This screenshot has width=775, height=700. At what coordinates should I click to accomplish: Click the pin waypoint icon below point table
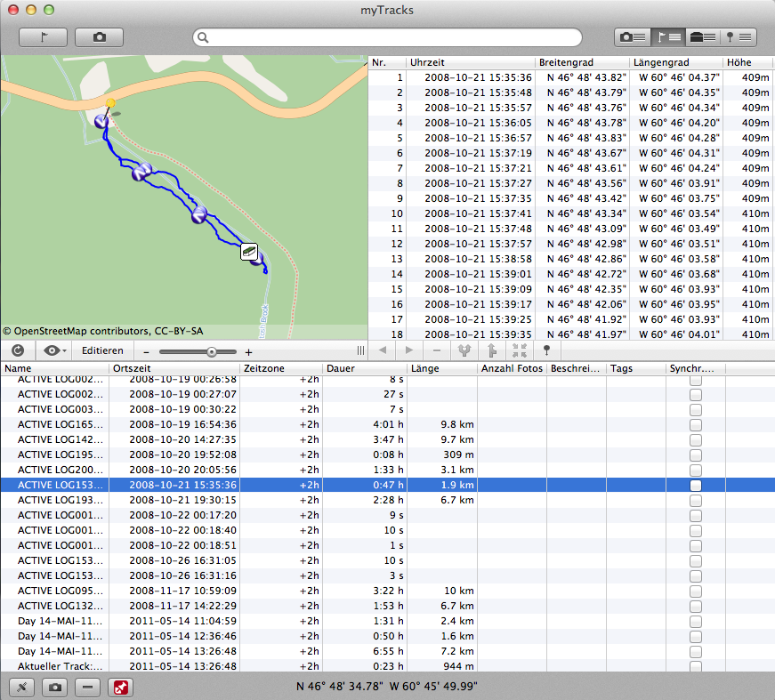point(546,350)
